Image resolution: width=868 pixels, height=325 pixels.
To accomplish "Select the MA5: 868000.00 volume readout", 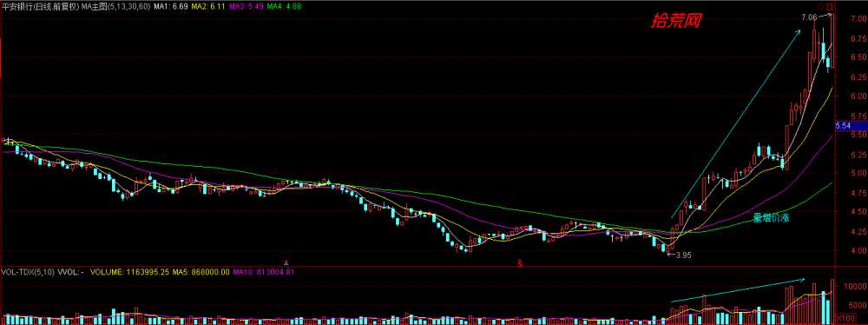I will tap(201, 272).
